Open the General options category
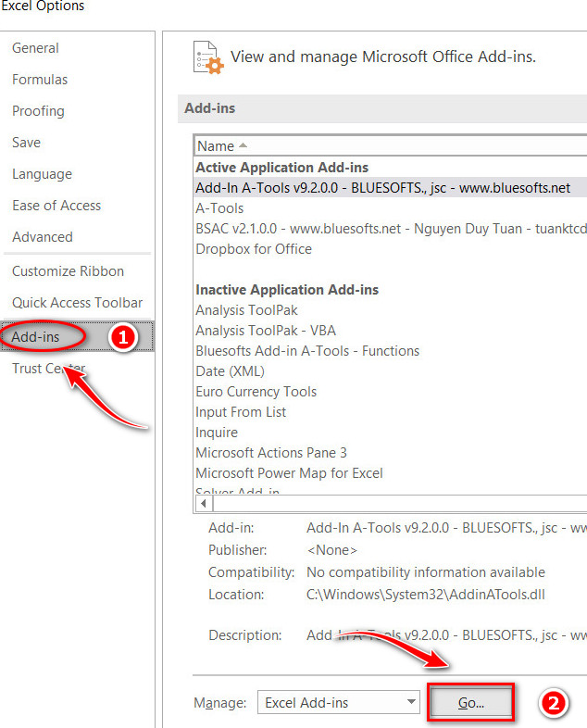The height and width of the screenshot is (728, 587). (36, 48)
